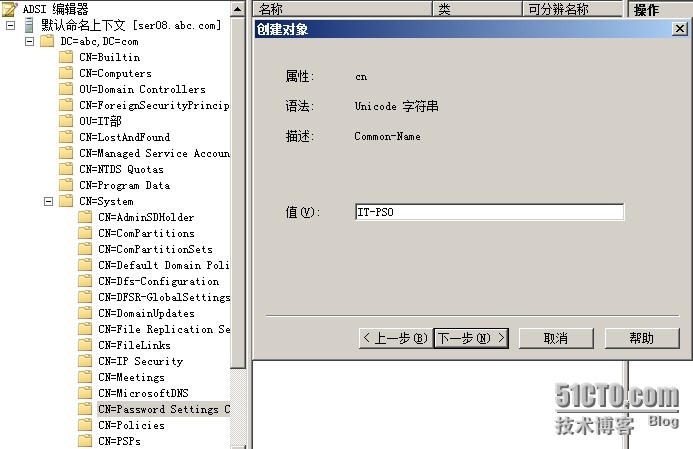693x449 pixels.
Task: Click the CN=File Replication Service folder icon
Action: pos(85,329)
